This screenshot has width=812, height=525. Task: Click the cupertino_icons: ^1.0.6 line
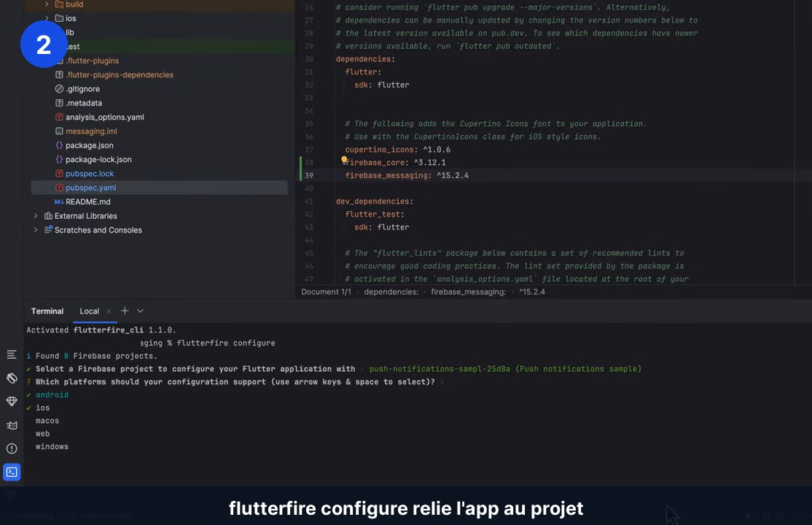(x=398, y=149)
